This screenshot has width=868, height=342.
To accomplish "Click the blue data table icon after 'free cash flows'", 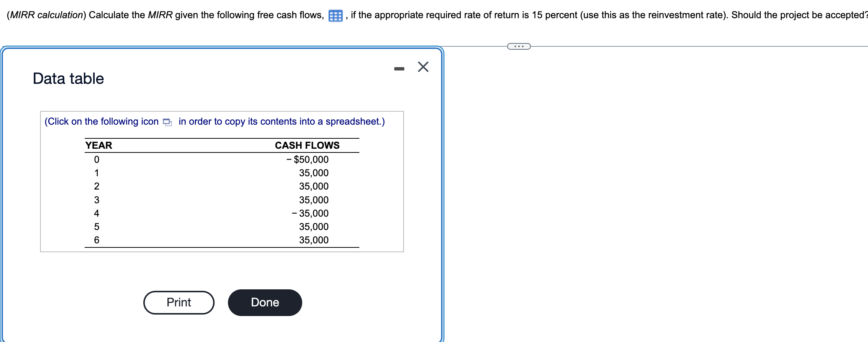I will click(335, 15).
